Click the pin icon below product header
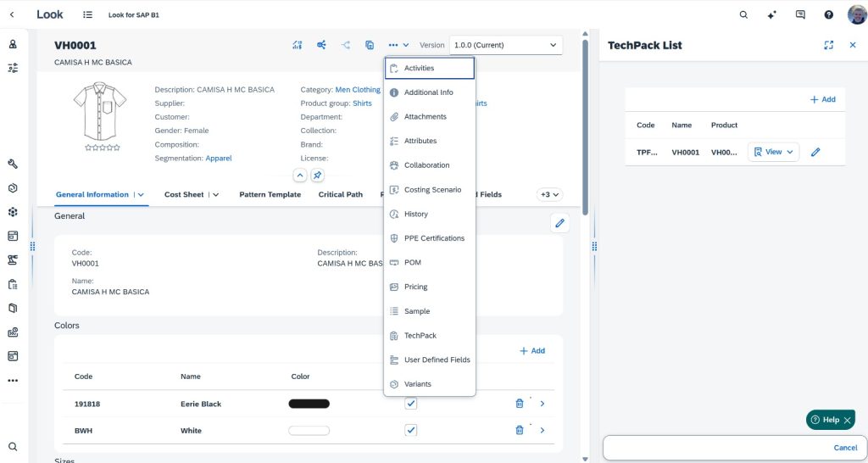 [x=317, y=176]
